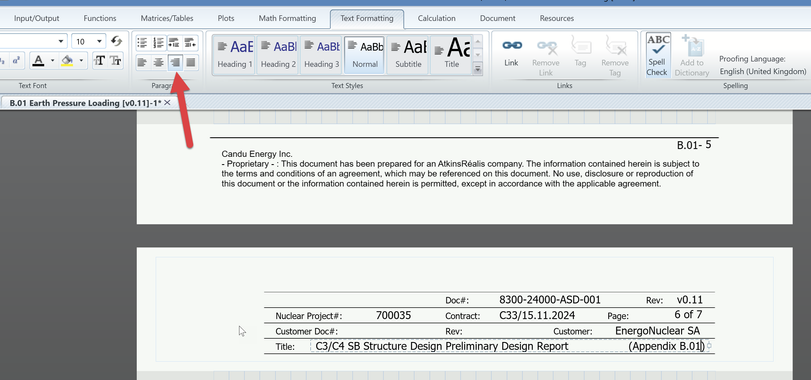Open the Functions ribbon tab
Viewport: 811px width, 380px height.
[x=100, y=18]
